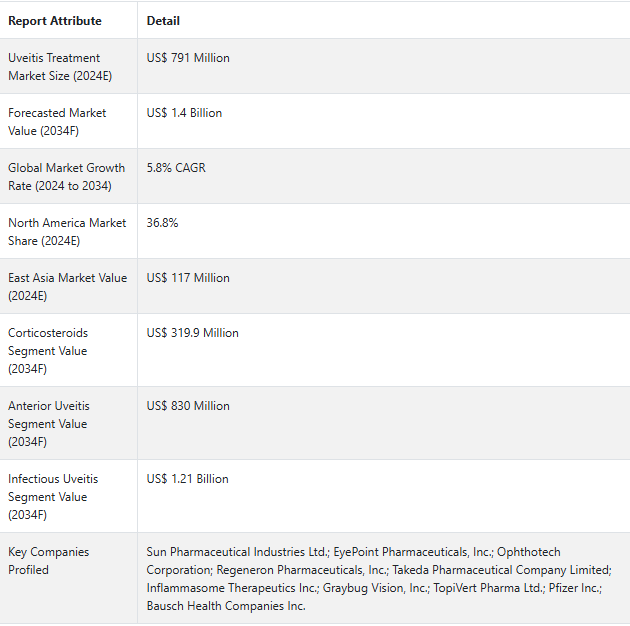Click the Global Market Growth Rate label
This screenshot has height=626, width=630.
pyautogui.click(x=66, y=177)
